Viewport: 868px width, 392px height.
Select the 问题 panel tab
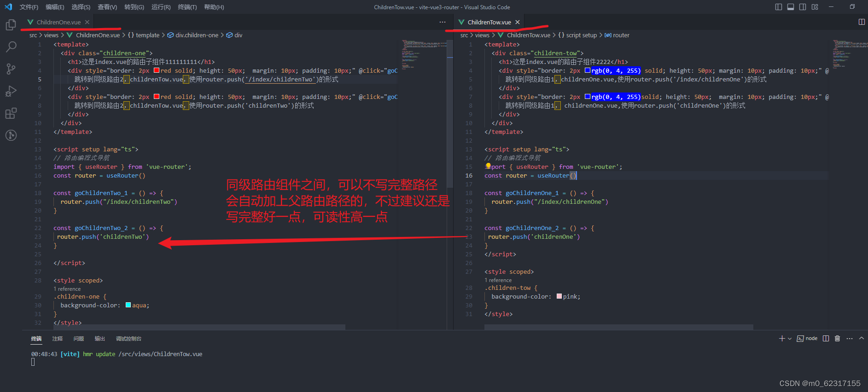pyautogui.click(x=79, y=339)
